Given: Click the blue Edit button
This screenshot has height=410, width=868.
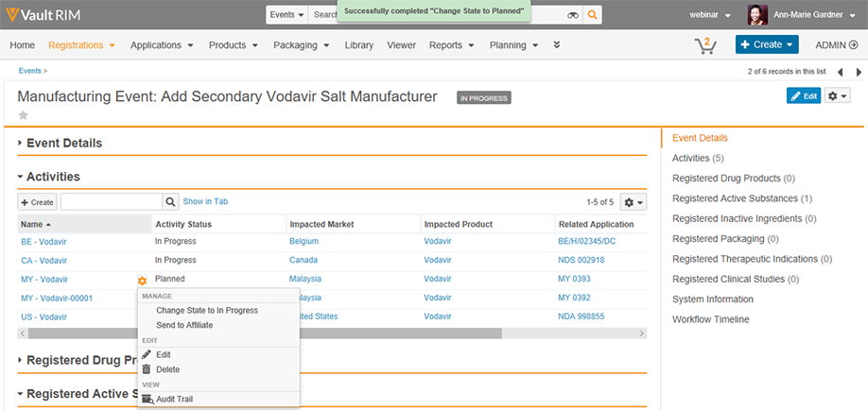Looking at the screenshot, I should (803, 96).
